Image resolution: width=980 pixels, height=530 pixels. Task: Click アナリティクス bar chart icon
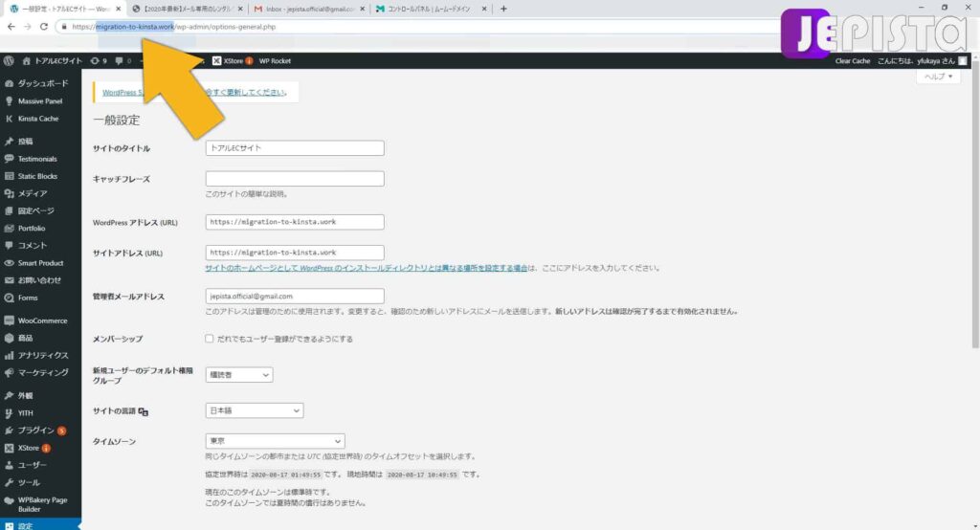tap(9, 355)
